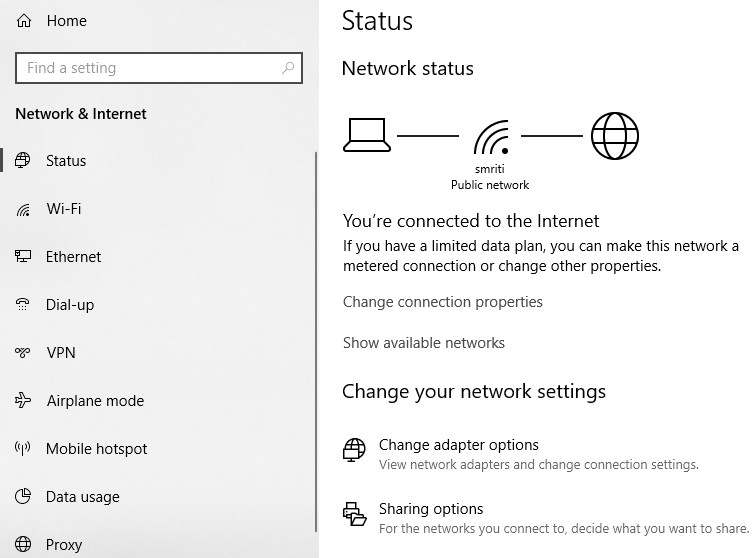Go to the Mobile hotspot section

click(x=96, y=449)
